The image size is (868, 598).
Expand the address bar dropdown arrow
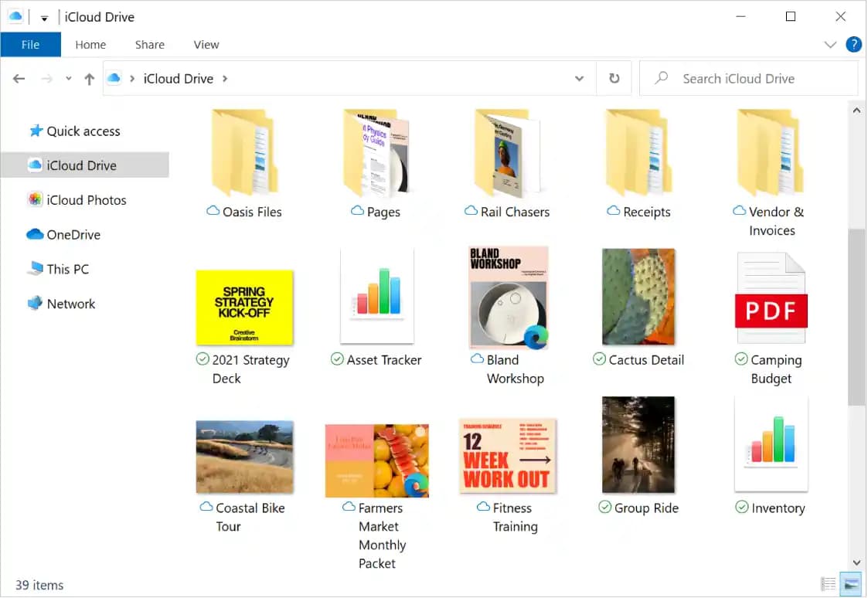coord(579,78)
